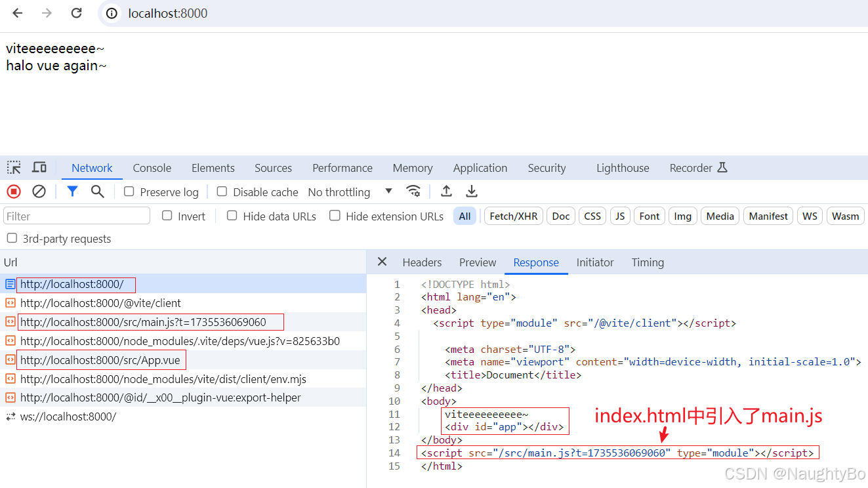
Task: Toggle the device toolbar icon
Action: [x=39, y=168]
